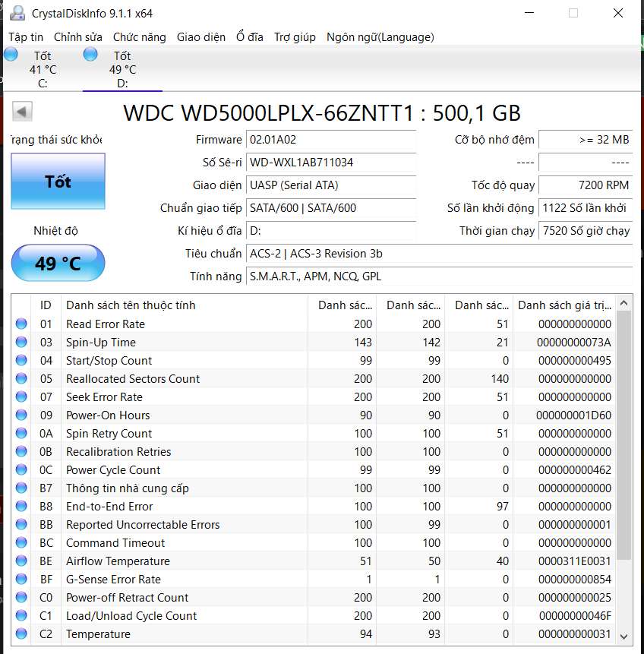
Task: Open the Tập tin menu
Action: tap(26, 37)
